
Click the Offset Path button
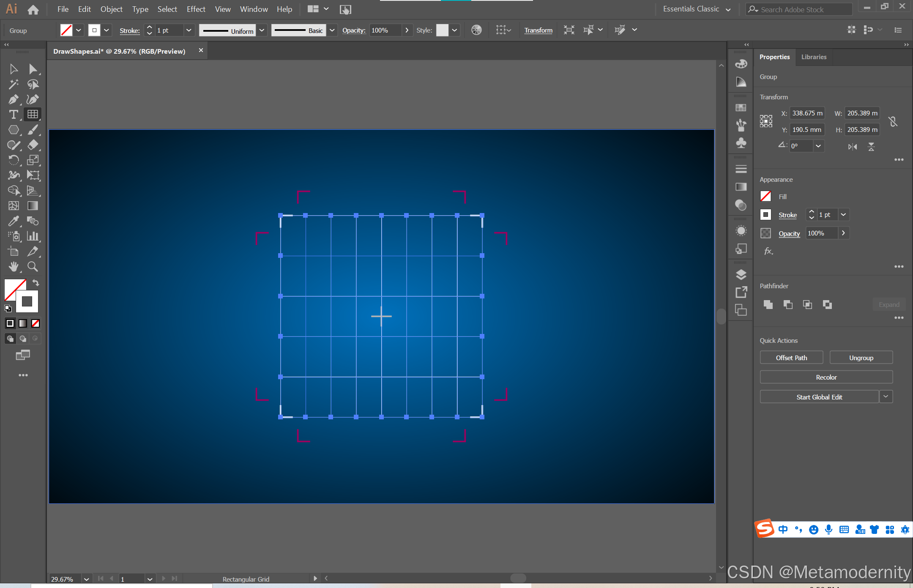791,358
